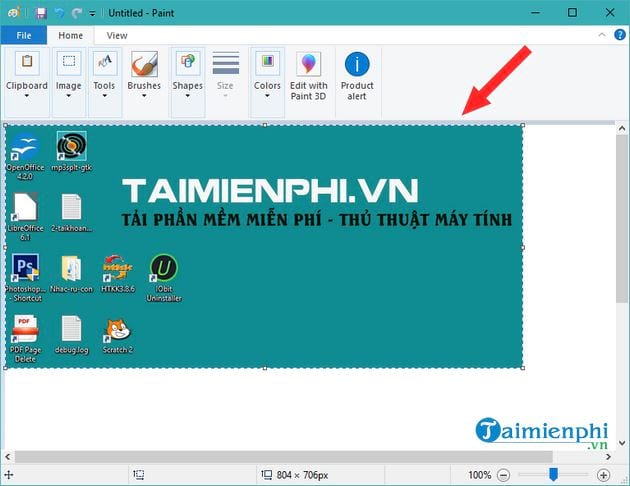Click the Save icon in the title bar
Viewport: 630px width, 486px height.
pos(40,13)
